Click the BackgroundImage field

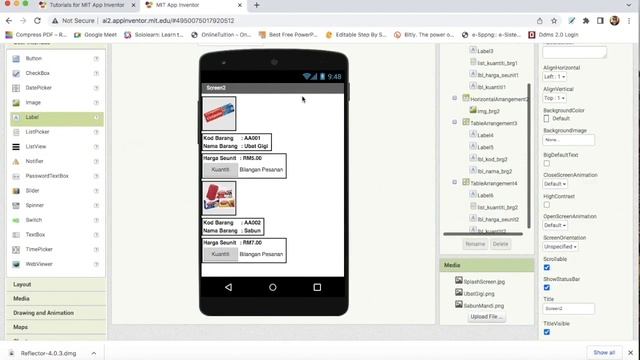click(569, 140)
